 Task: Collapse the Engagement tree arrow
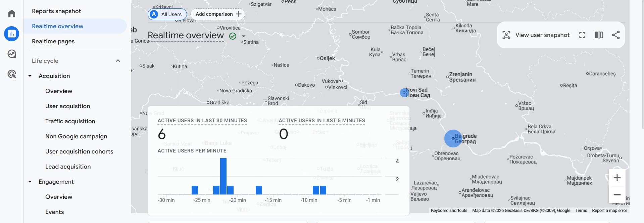(x=30, y=182)
